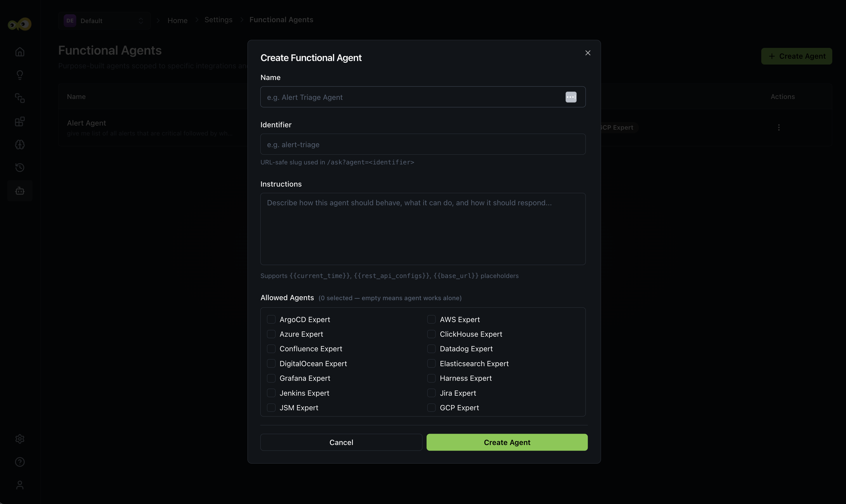Viewport: 846px width, 504px height.
Task: Check the DigitalOcean Expert checkbox
Action: point(271,363)
